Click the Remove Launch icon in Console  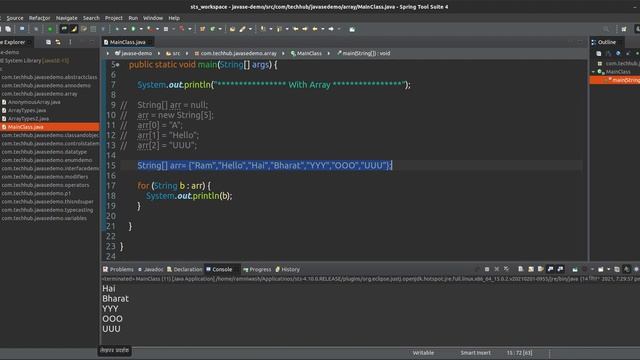[x=497, y=269]
